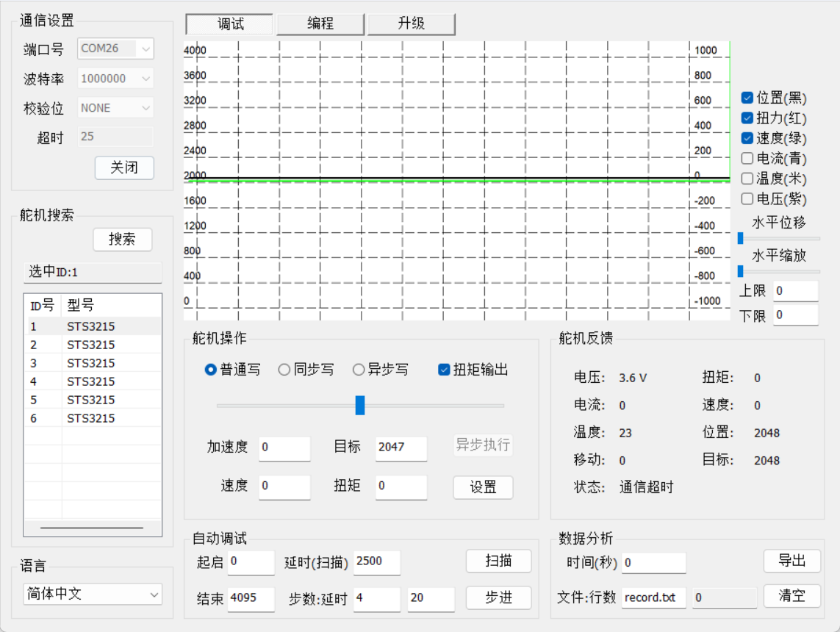Click the 速度 input field in 舵机操作
This screenshot has width=840, height=632.
coord(284,486)
